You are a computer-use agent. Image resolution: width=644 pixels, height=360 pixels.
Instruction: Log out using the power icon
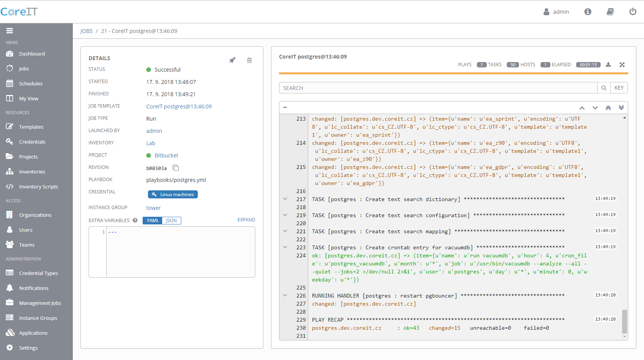(x=632, y=12)
